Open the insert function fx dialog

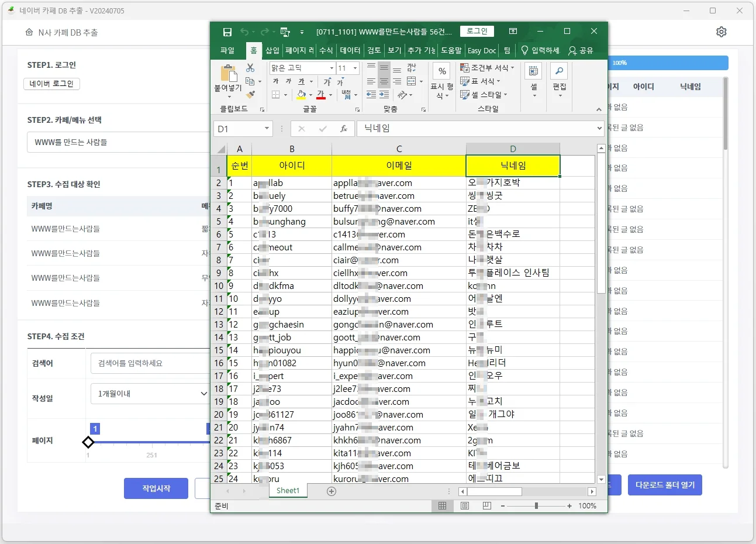pos(344,129)
